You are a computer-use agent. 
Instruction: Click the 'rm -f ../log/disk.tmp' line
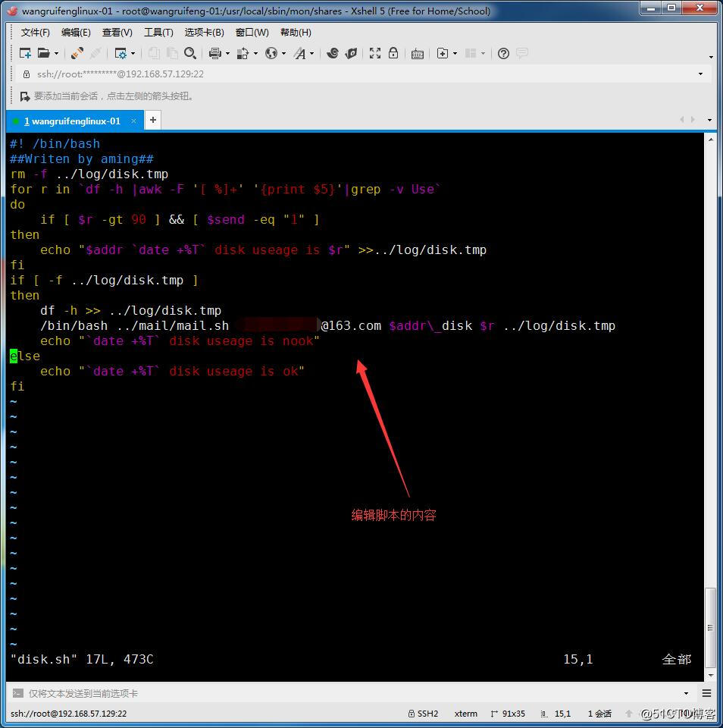pos(89,174)
